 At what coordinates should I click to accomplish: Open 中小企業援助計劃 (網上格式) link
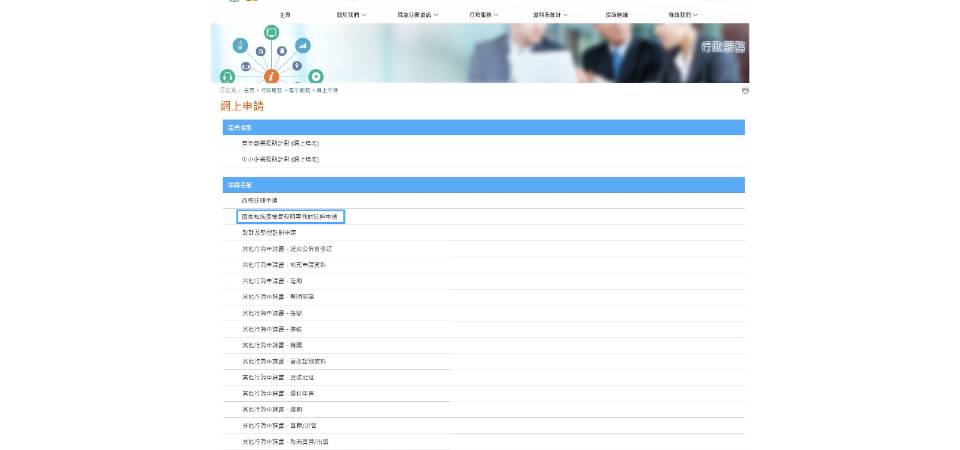(x=280, y=159)
